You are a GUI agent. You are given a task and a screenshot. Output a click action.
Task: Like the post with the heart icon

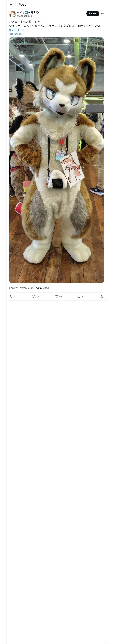(x=56, y=296)
